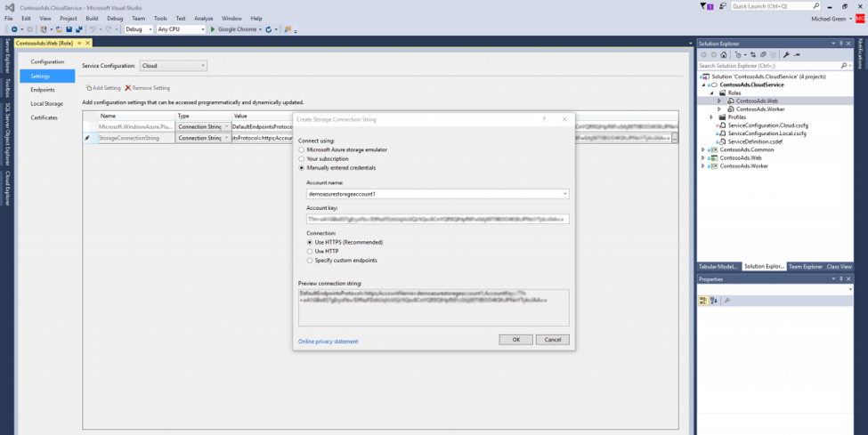This screenshot has width=868, height=435.
Task: Open the Analyze menu
Action: (x=204, y=19)
